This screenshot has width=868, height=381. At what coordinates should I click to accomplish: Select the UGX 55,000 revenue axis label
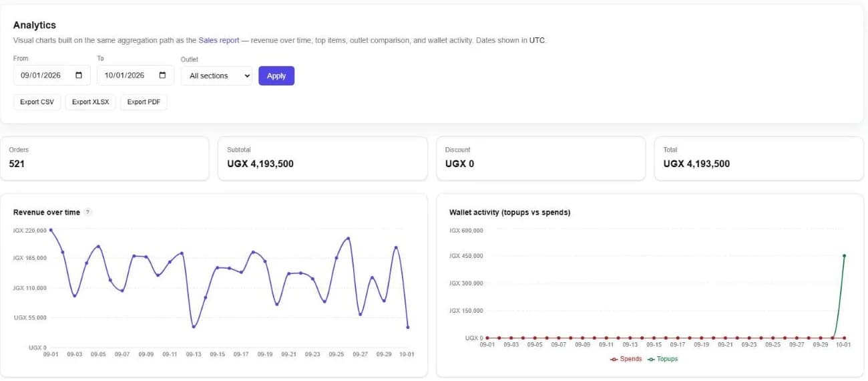30,318
